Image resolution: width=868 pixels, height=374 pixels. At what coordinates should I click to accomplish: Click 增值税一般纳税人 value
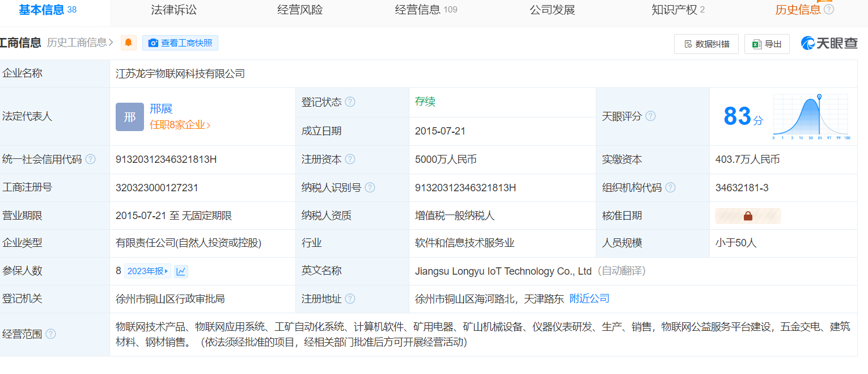tap(455, 216)
